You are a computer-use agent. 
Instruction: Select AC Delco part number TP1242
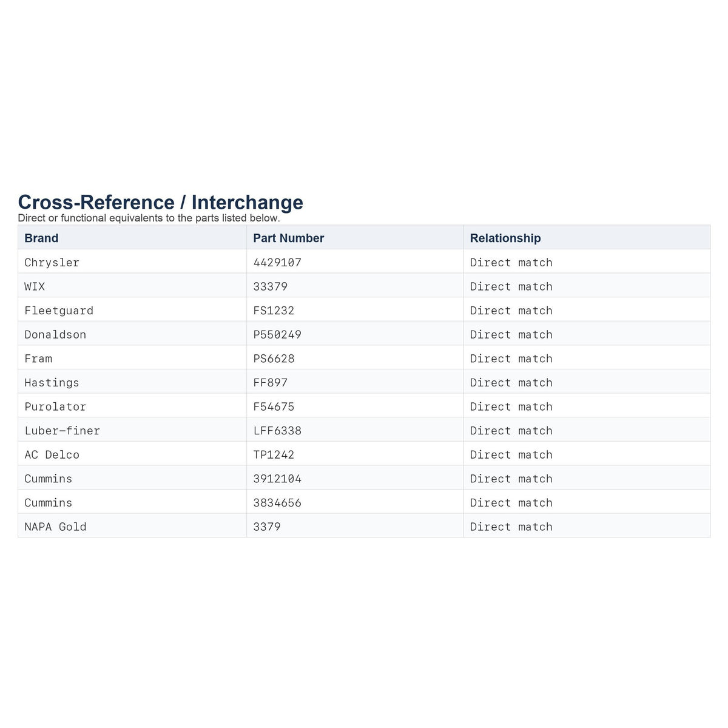(274, 455)
